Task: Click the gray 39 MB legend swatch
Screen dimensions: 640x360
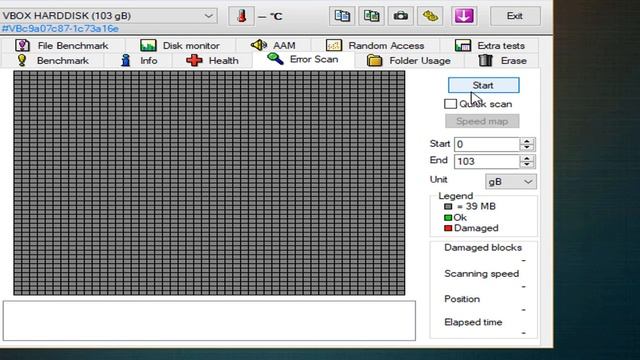Action: (448, 207)
